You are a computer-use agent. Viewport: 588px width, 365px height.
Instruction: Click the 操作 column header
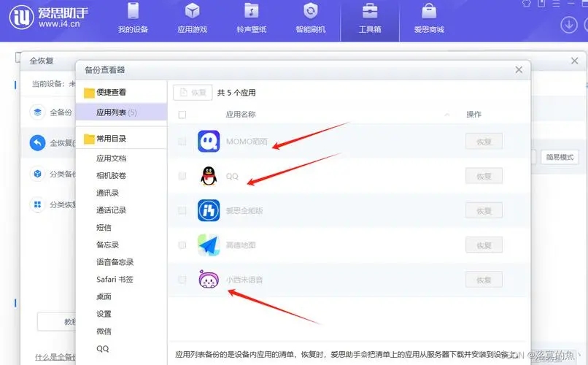473,115
